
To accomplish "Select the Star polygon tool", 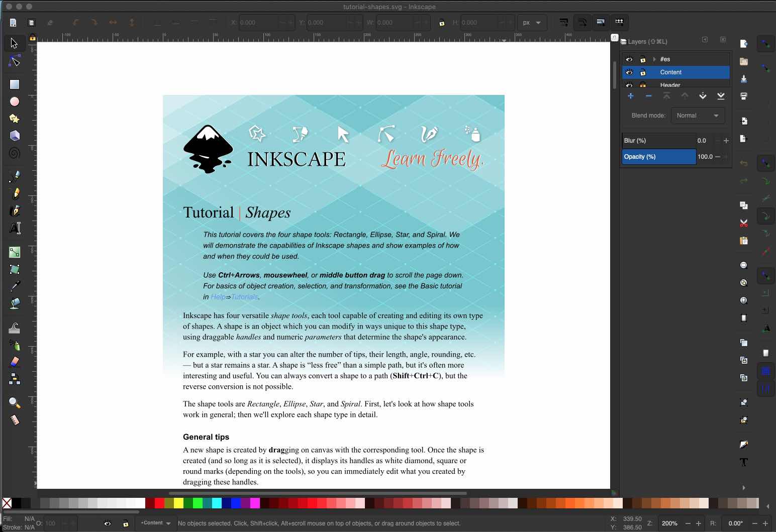I will pos(14,119).
